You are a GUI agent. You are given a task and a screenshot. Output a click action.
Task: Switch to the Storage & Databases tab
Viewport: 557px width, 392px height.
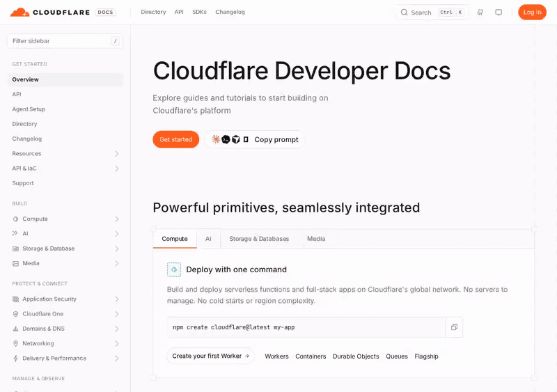pyautogui.click(x=259, y=239)
